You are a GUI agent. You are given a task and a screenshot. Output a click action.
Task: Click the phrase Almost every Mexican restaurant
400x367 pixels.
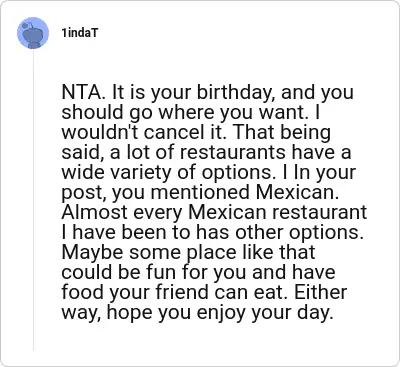(x=214, y=212)
